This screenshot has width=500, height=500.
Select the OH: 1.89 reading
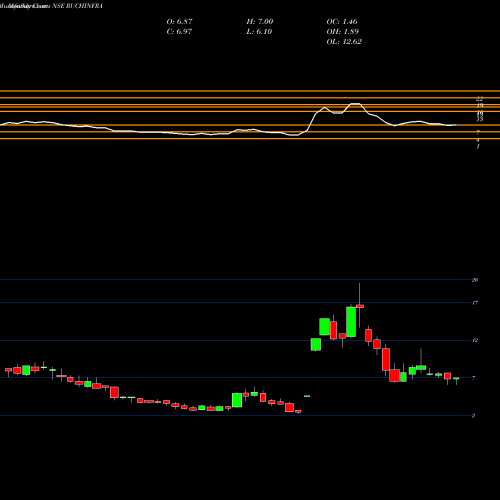(x=342, y=32)
